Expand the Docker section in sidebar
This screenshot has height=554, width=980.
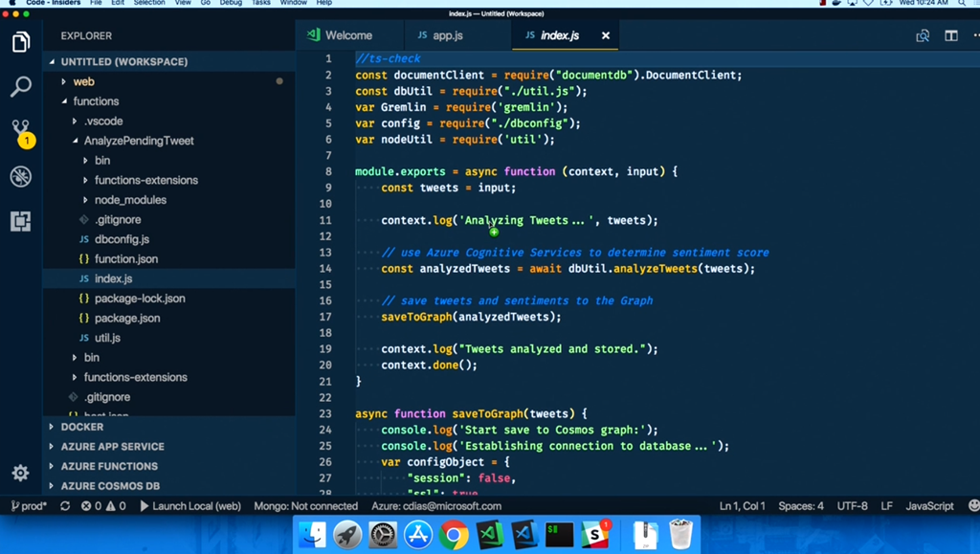pos(82,427)
